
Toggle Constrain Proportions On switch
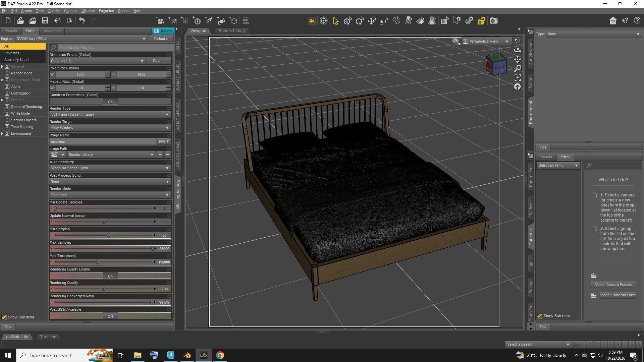pos(110,102)
